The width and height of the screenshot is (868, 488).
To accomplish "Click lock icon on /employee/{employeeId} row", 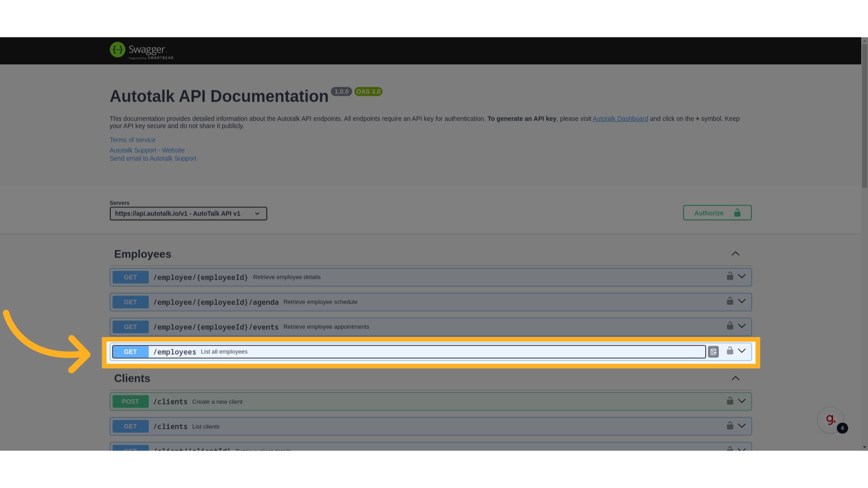I will (730, 276).
